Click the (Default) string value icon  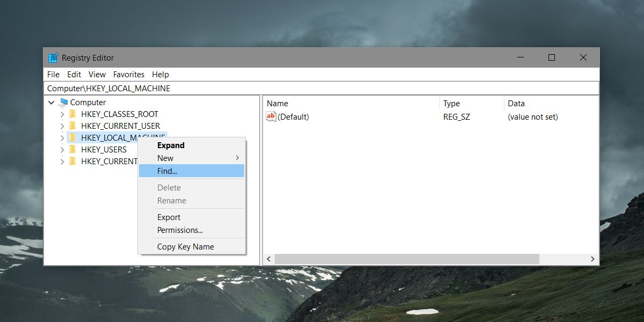271,116
